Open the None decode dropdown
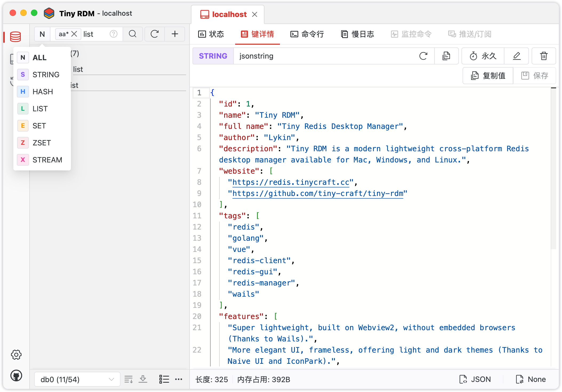562x392 pixels. click(x=531, y=379)
